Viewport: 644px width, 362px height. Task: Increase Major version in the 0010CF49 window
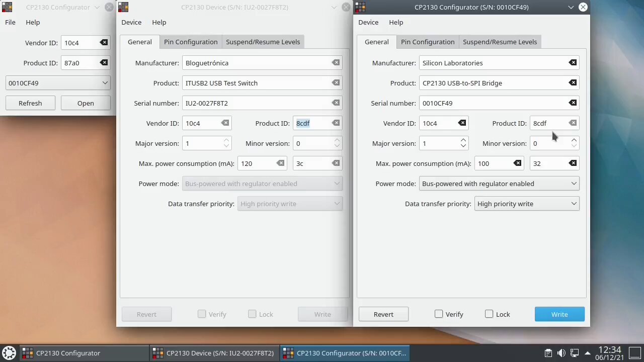463,140
